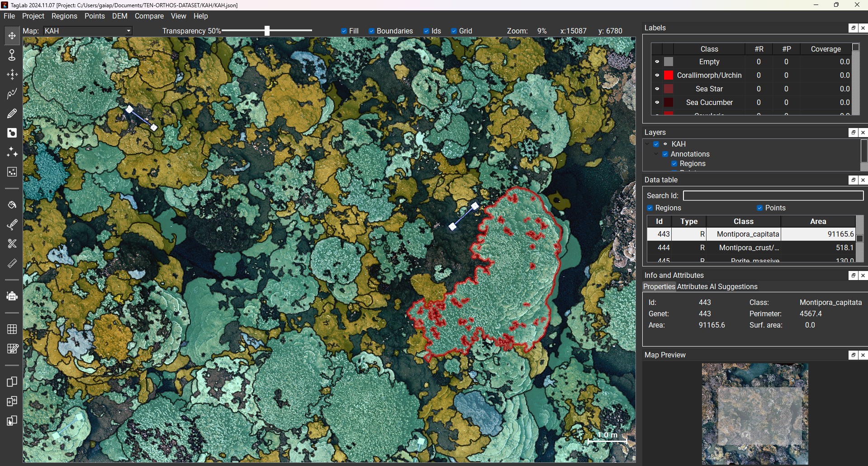
Task: Open the Compare menu
Action: tap(149, 16)
